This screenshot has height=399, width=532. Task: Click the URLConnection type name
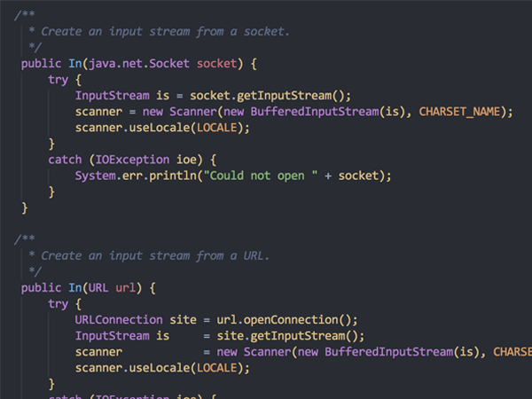coord(119,320)
